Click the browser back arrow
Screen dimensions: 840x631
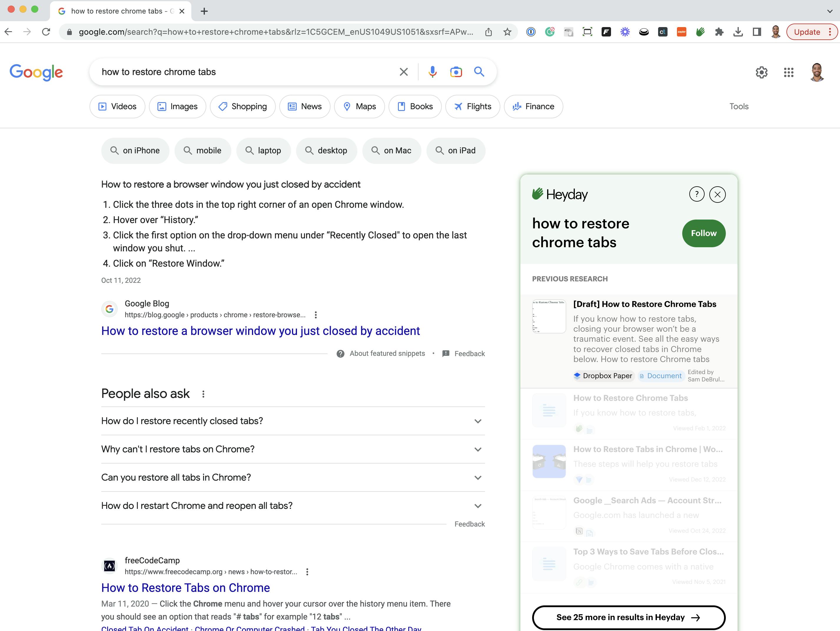[x=8, y=32]
